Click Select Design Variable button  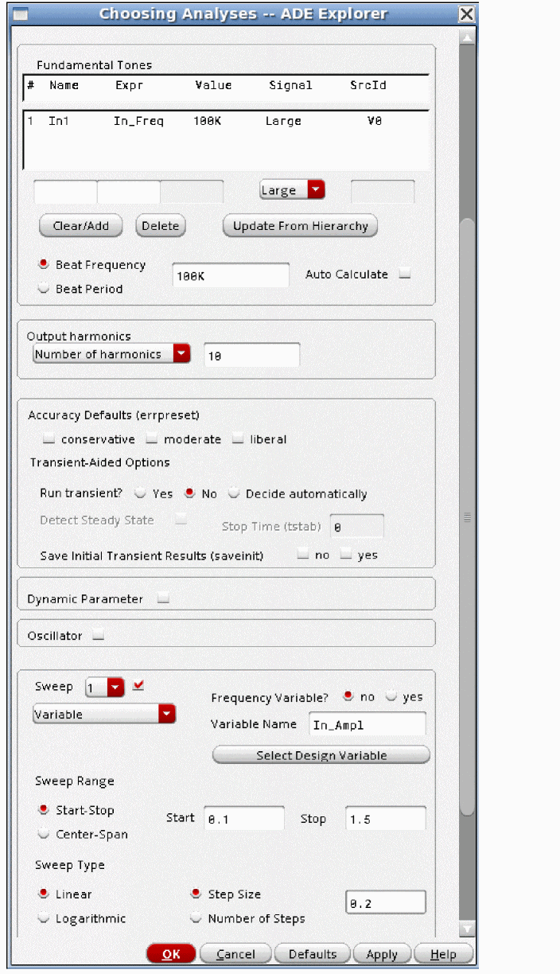pos(321,755)
